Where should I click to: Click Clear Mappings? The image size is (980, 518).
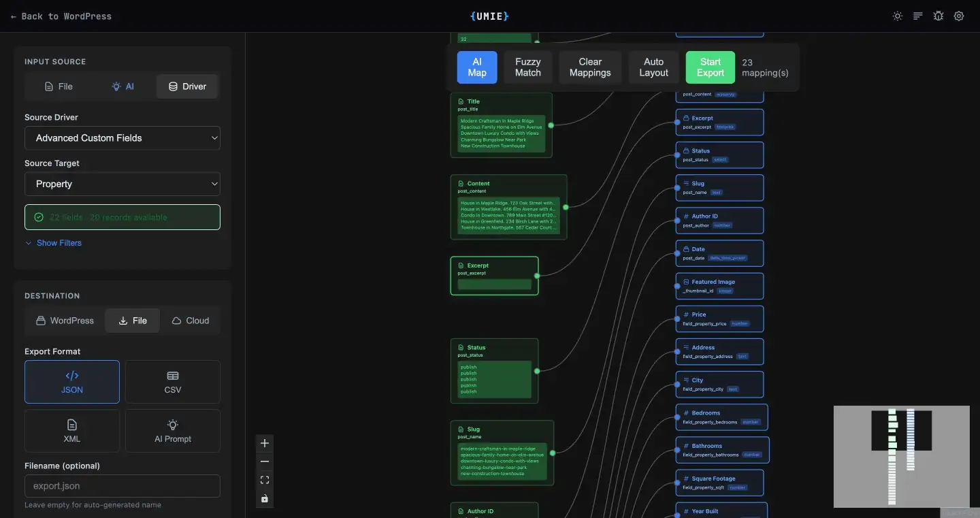pos(590,67)
